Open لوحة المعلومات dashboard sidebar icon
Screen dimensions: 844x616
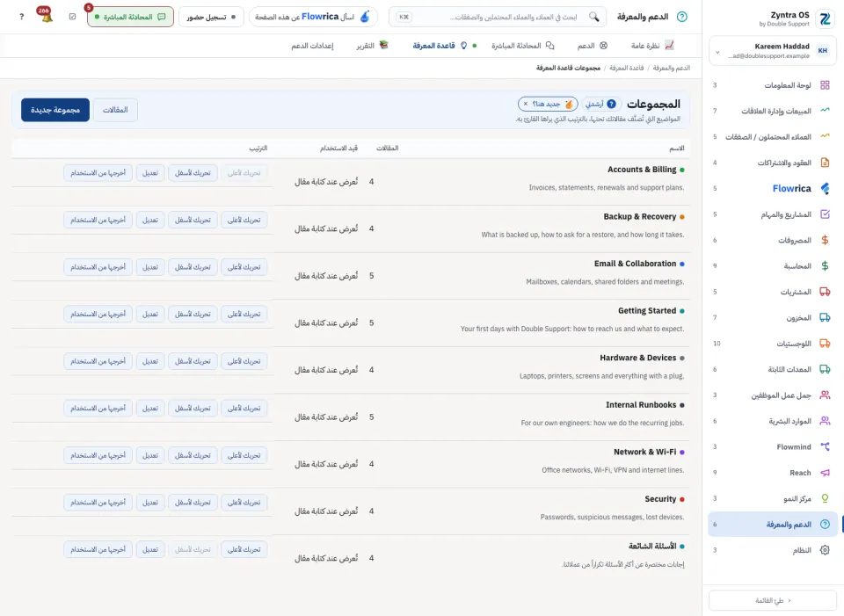(825, 85)
